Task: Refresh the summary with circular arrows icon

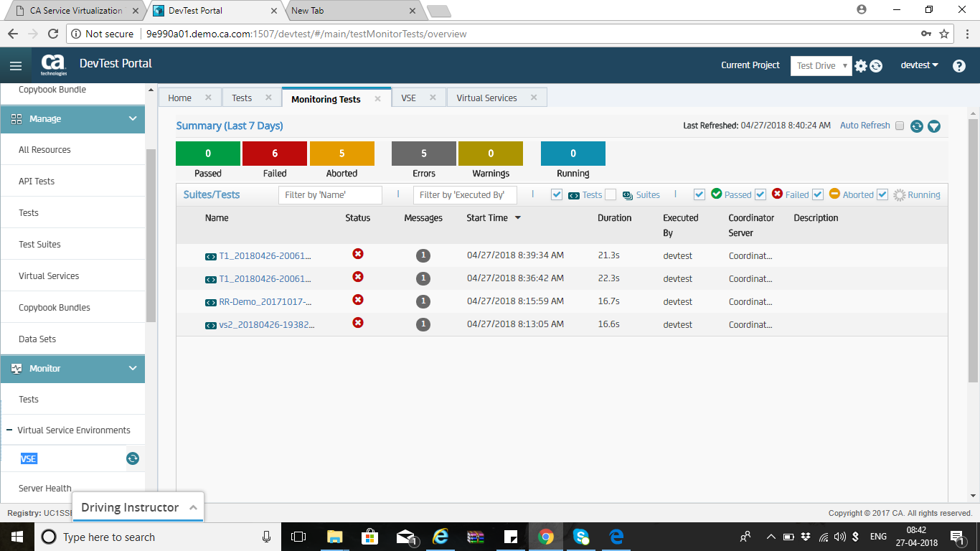Action: pyautogui.click(x=916, y=126)
